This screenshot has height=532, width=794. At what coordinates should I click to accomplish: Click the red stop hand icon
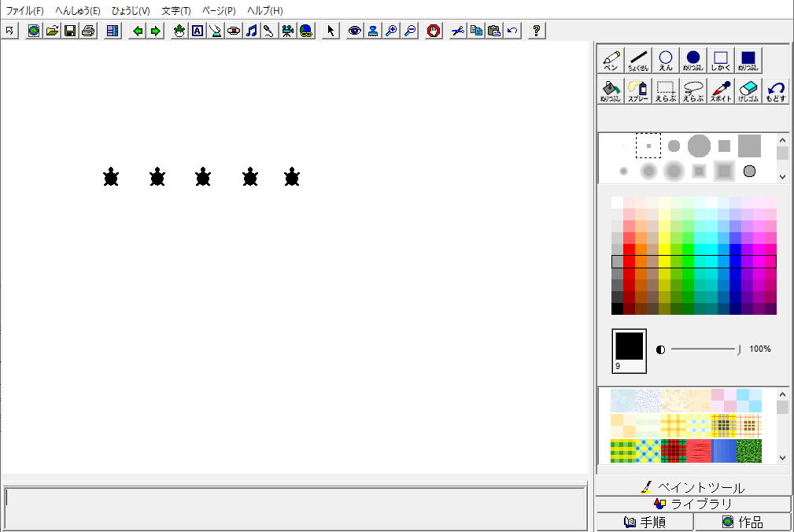coord(433,31)
